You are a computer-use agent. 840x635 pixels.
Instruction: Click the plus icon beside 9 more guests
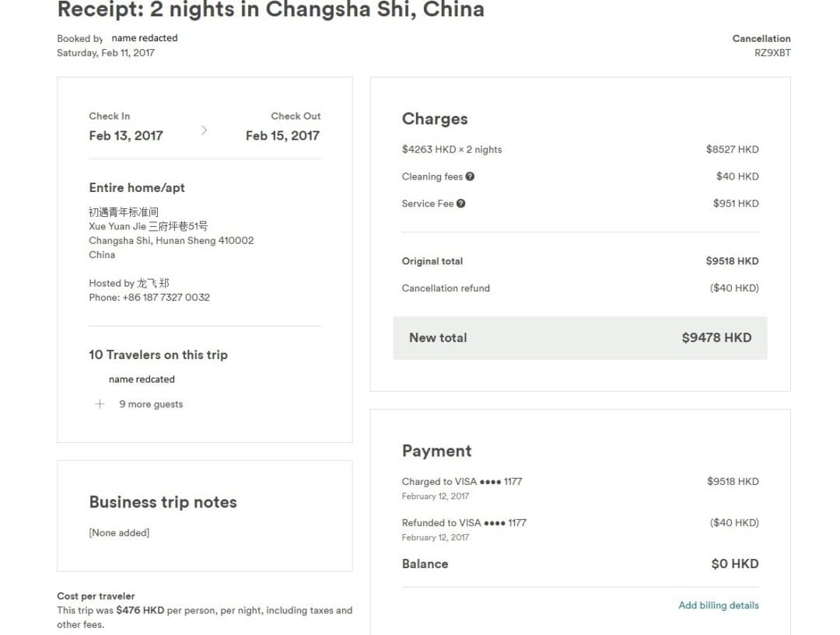100,403
